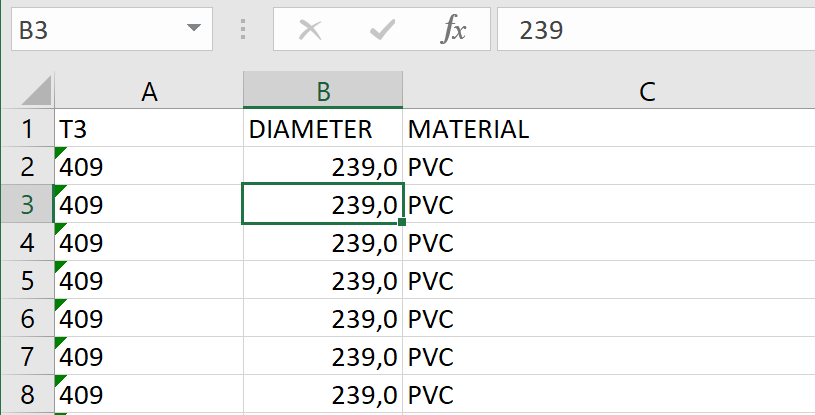Viewport: 815px width, 415px height.
Task: Click the formula bar resize dots handle
Action: click(242, 30)
